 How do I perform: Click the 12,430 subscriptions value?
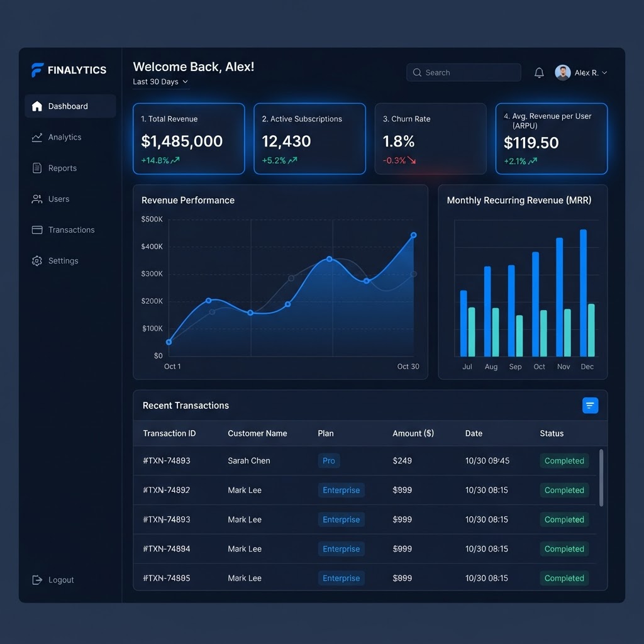[x=286, y=142]
